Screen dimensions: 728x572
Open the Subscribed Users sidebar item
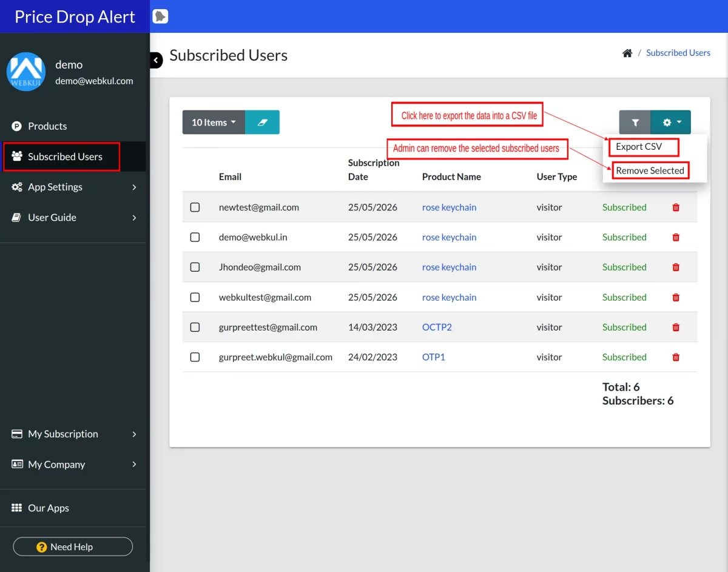click(73, 156)
